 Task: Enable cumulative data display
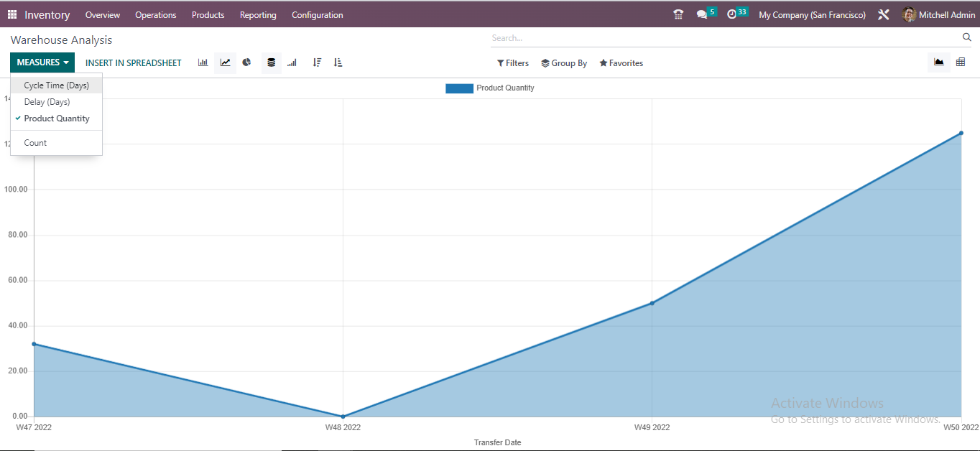pos(292,62)
